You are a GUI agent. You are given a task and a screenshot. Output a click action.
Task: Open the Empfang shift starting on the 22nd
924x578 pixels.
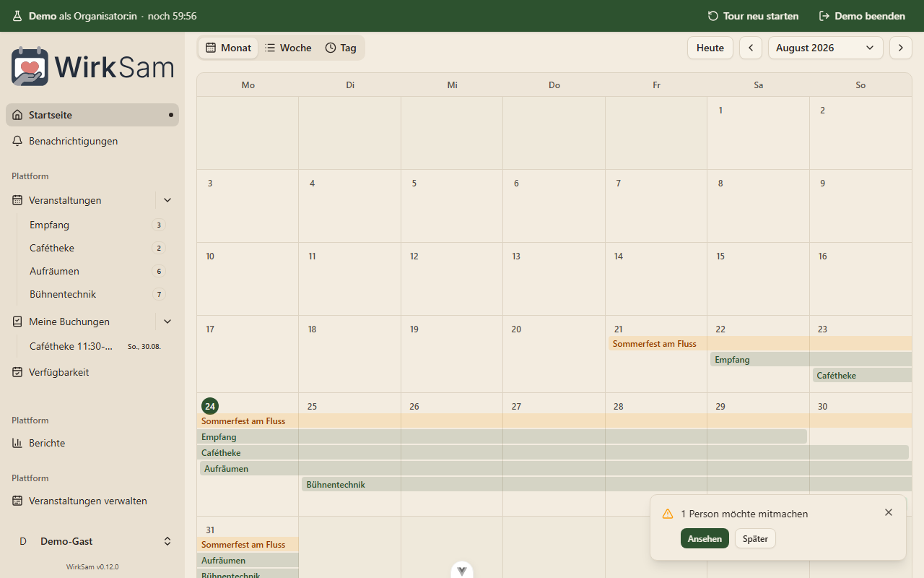point(811,360)
